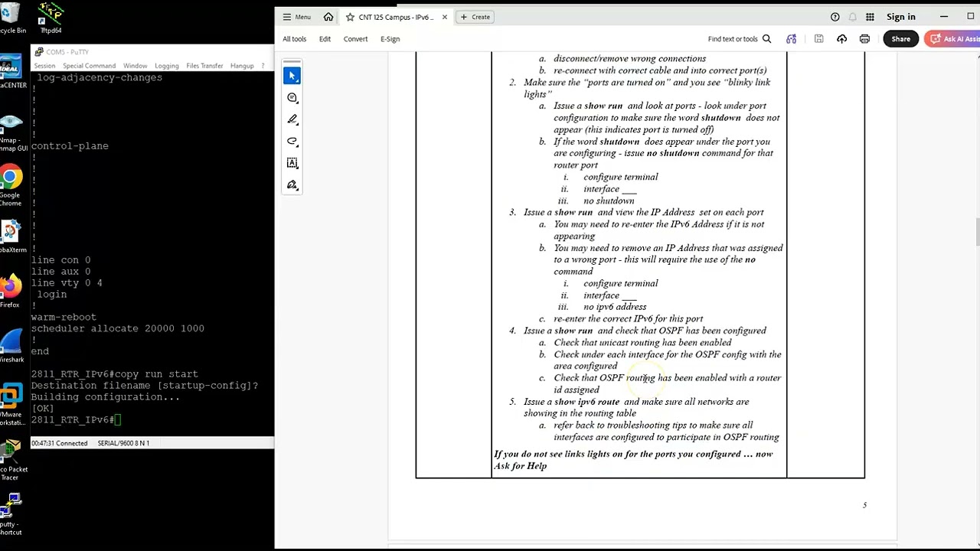This screenshot has height=551, width=980.
Task: Open the Tftpd64 desktop shortcut
Action: (51, 18)
